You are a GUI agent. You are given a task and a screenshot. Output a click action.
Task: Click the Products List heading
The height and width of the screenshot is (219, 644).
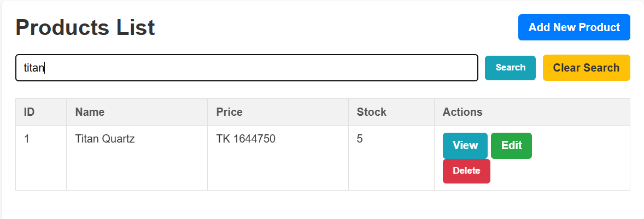click(85, 27)
